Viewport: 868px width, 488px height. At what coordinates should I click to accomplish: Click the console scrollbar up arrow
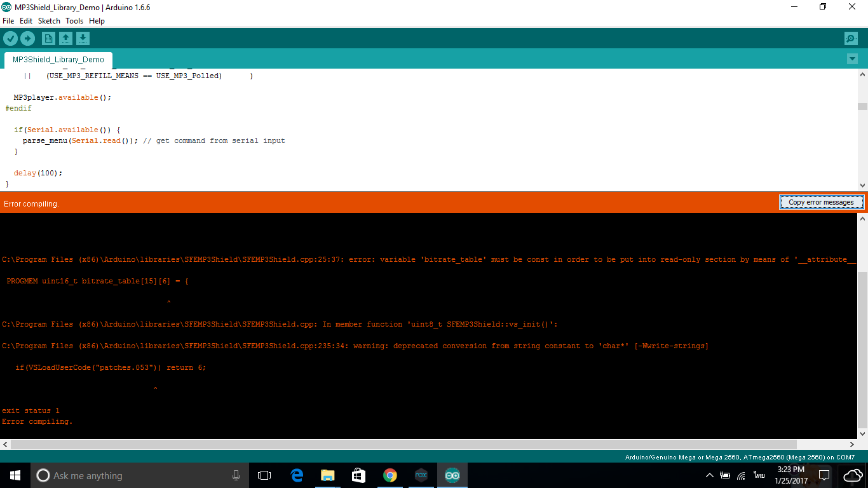tap(862, 218)
